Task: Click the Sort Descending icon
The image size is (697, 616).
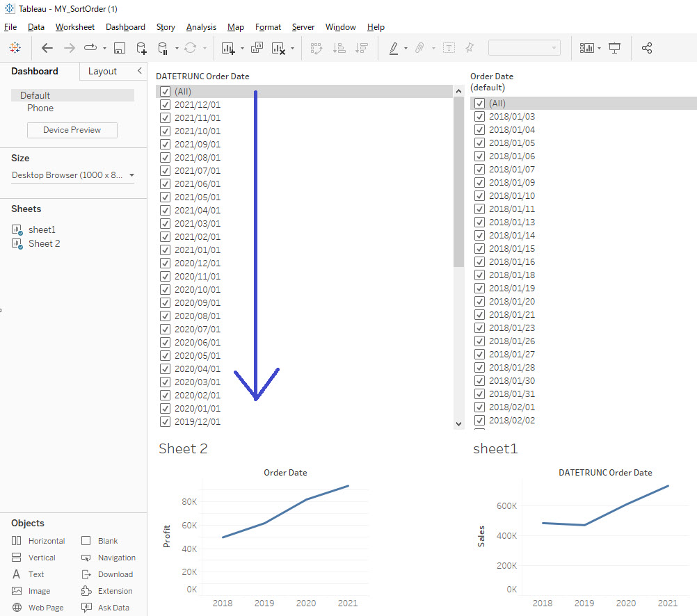Action: (x=362, y=48)
